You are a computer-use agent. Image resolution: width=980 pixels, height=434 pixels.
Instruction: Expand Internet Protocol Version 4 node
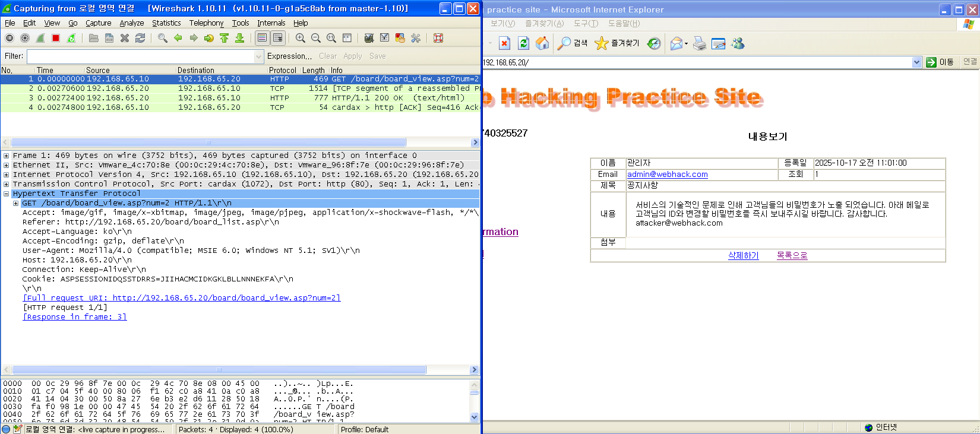click(6, 175)
